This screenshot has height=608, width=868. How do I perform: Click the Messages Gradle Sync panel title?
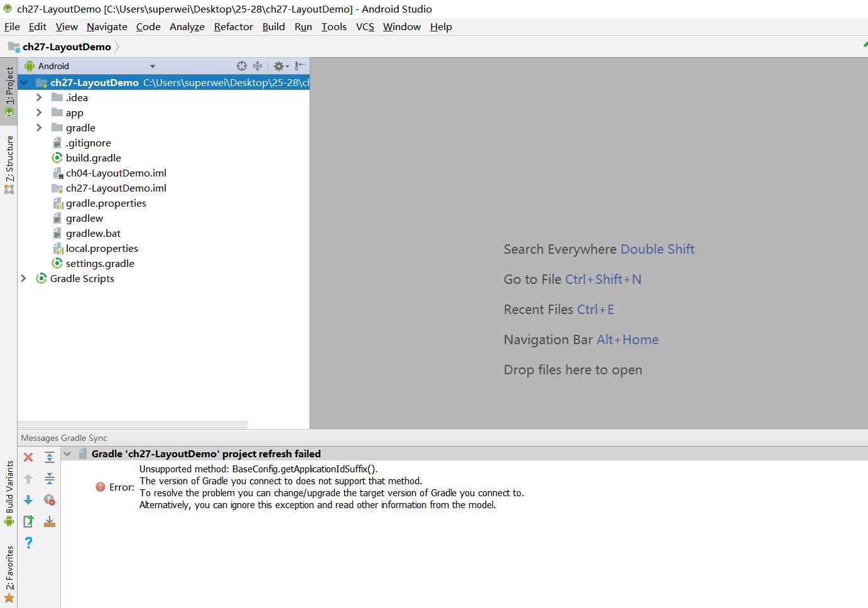click(64, 438)
